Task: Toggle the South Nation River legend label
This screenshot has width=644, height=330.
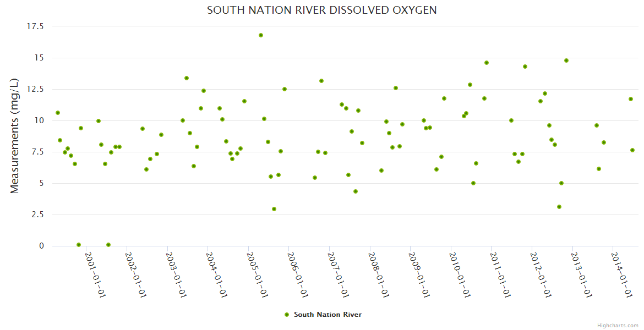Action: point(328,315)
